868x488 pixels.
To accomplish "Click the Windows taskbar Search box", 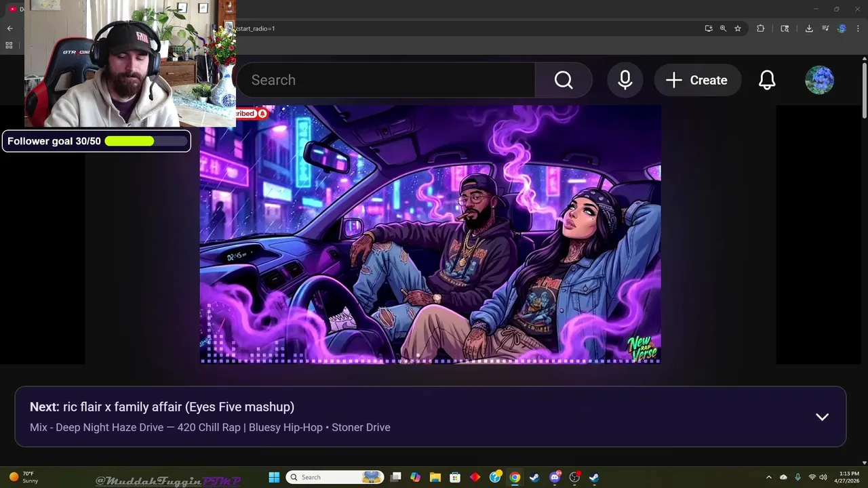I will tap(335, 477).
